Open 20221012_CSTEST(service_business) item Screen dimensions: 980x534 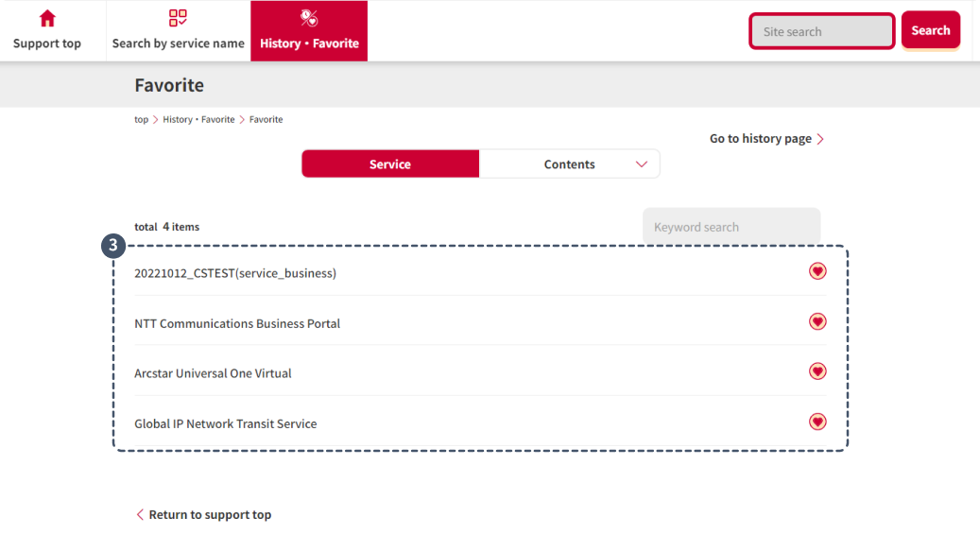tap(235, 273)
